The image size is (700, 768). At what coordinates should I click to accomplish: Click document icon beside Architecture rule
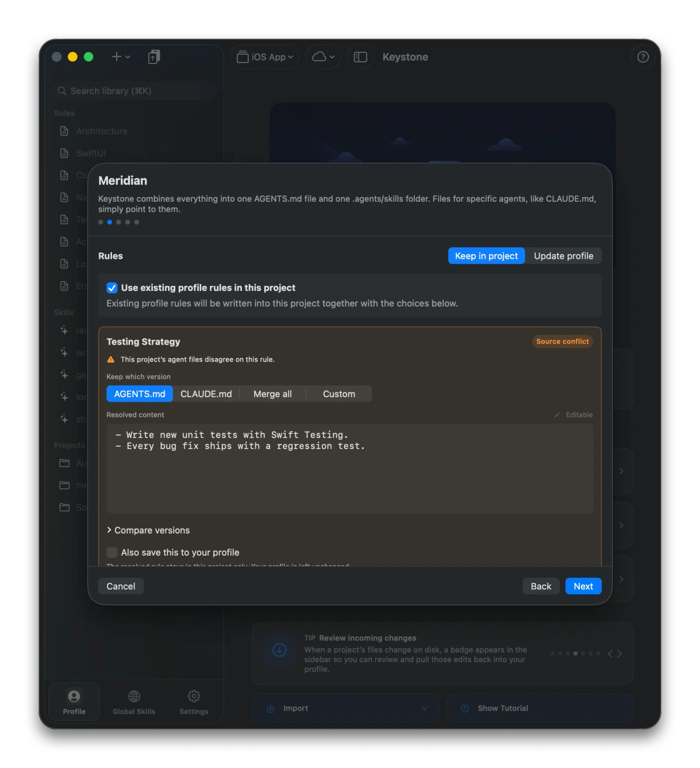coord(65,131)
